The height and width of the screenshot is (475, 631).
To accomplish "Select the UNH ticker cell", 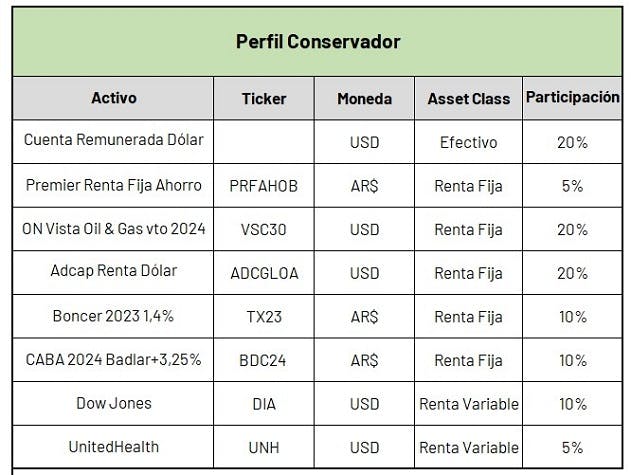I will pos(264,447).
